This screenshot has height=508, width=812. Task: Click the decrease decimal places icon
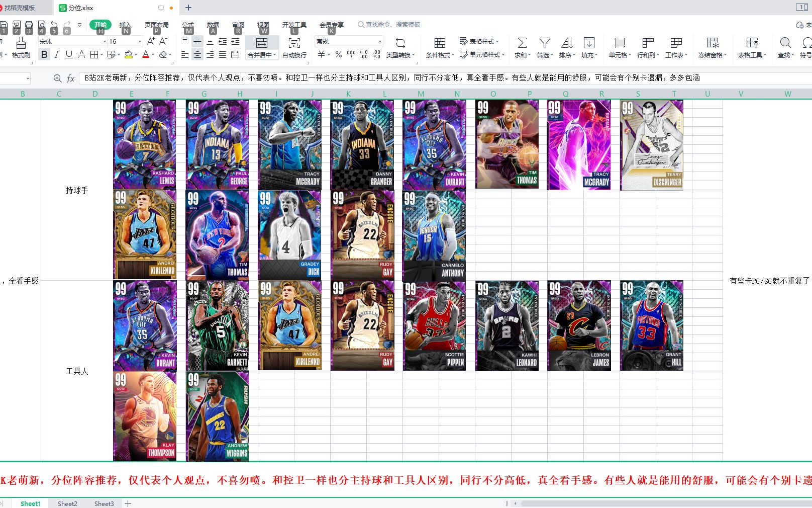[x=376, y=54]
